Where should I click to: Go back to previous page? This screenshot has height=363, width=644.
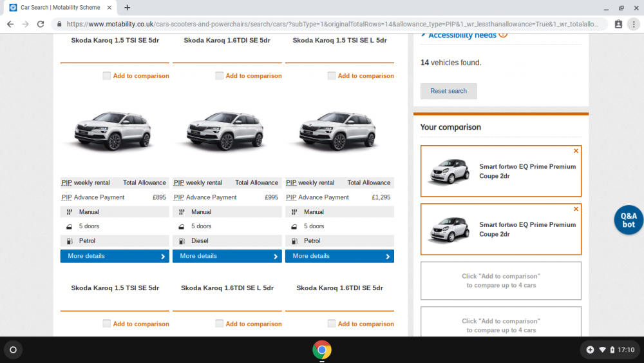pos(10,25)
